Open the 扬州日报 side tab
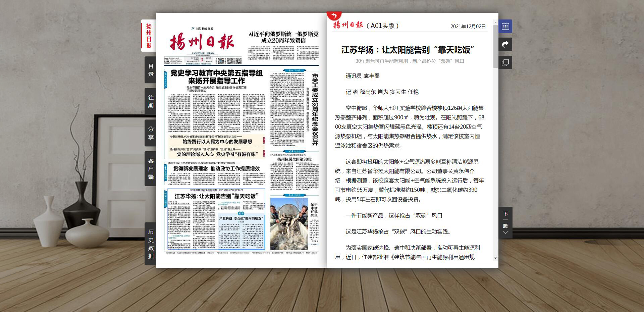 149,36
